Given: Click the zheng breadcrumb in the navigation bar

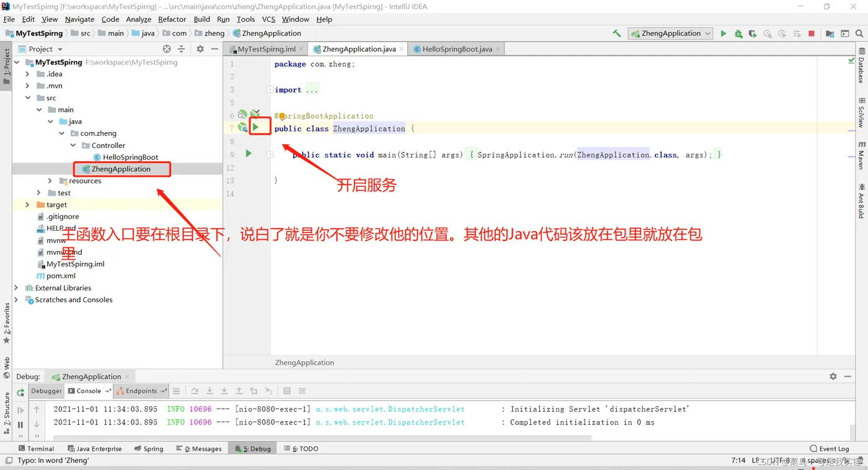Looking at the screenshot, I should click(x=210, y=33).
